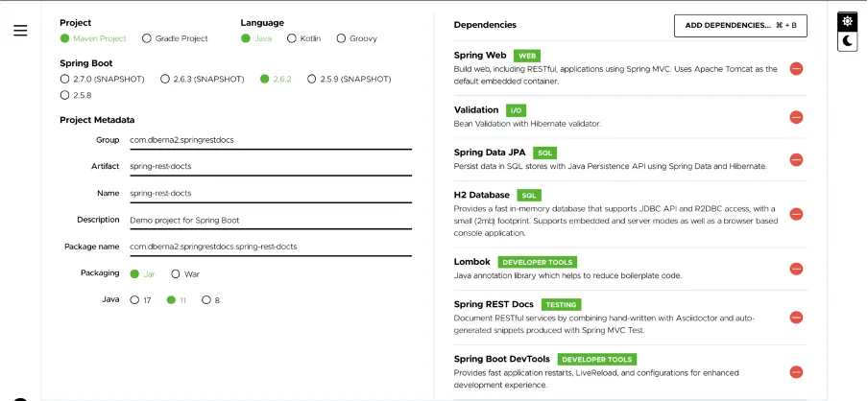Edit the Group input field
This screenshot has height=401, width=868.
(271, 140)
